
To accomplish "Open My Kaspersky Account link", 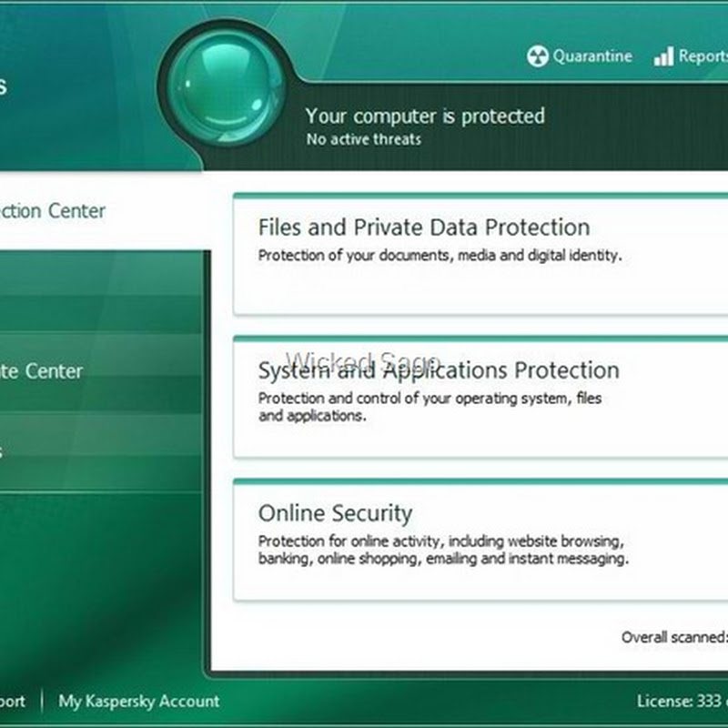I will click(x=138, y=701).
